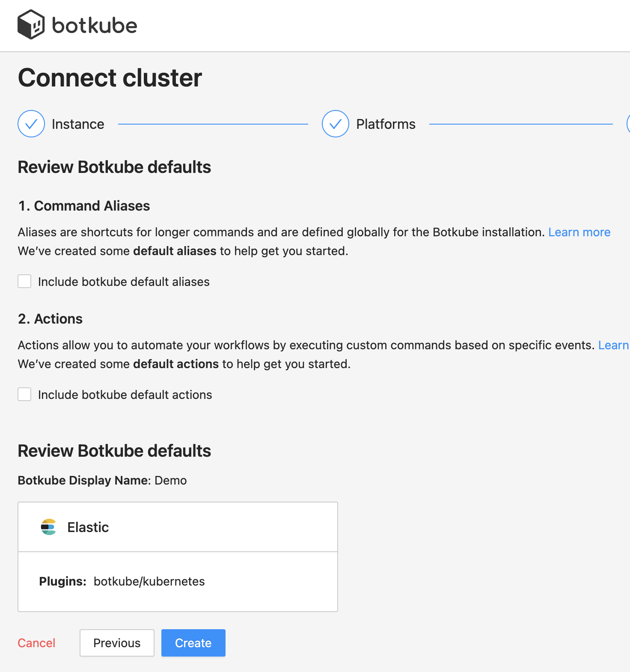Viewport: 630px width, 672px height.
Task: Click the Botkube cube logo icon
Action: (x=31, y=24)
